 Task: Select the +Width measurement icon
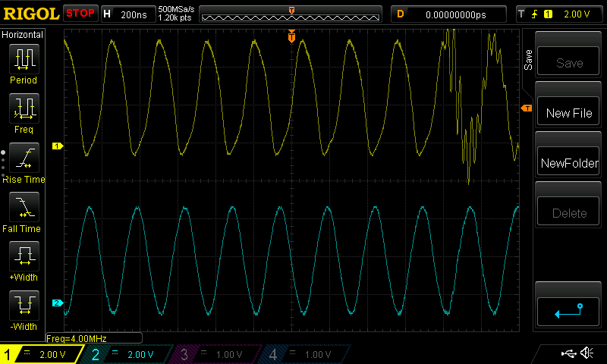pyautogui.click(x=24, y=256)
